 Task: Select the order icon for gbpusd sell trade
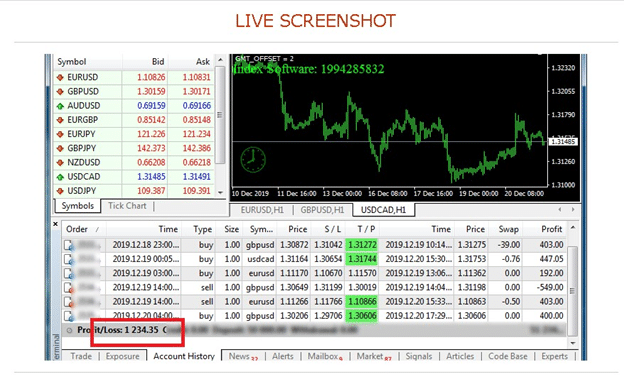tap(69, 288)
